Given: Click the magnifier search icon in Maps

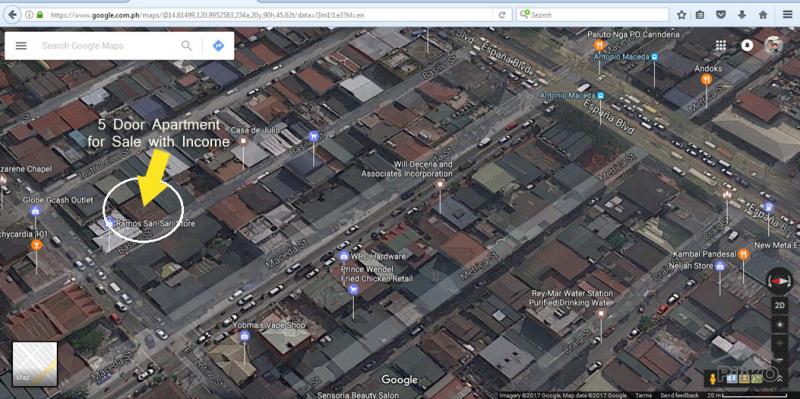Looking at the screenshot, I should [x=187, y=46].
